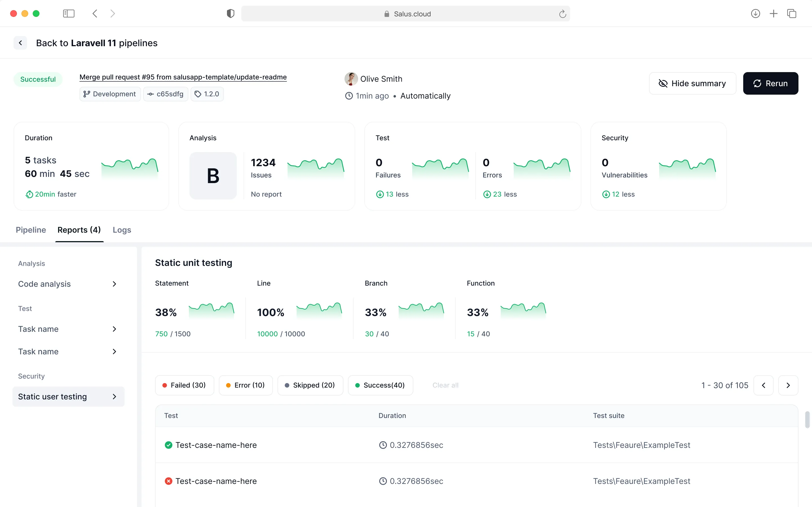Screen dimensions: 812x507
Task: Switch to the Logs tab
Action: pos(122,230)
